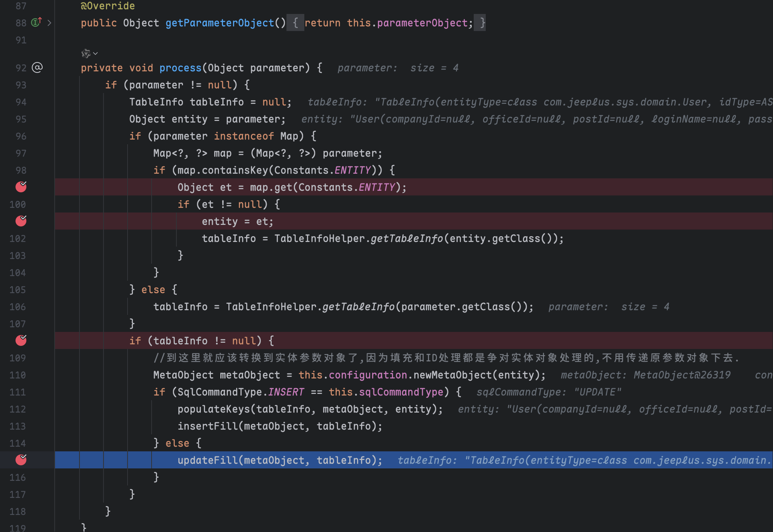Click the highlighted updateFill execution line

coord(279,460)
